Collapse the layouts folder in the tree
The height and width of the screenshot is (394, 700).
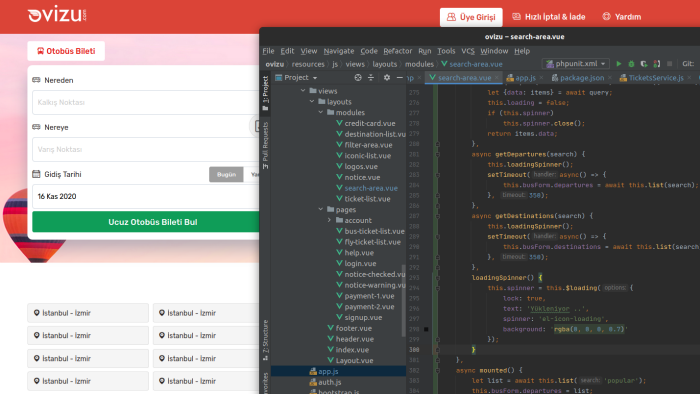coord(312,102)
